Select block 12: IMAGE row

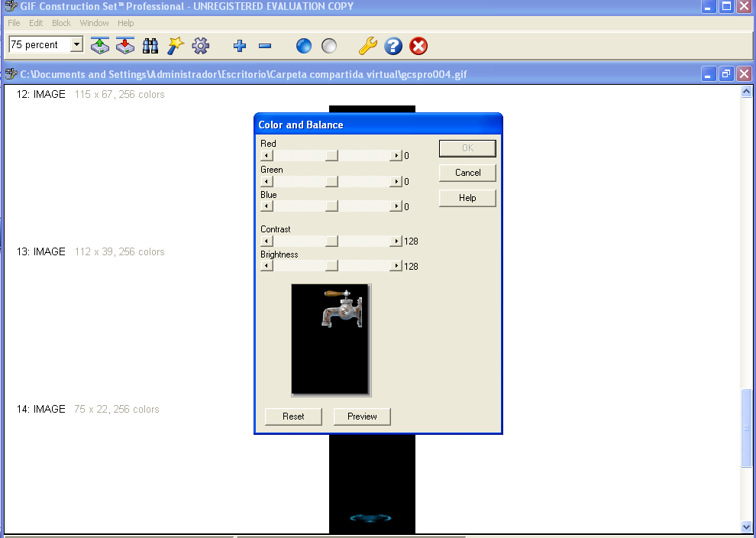click(x=90, y=94)
